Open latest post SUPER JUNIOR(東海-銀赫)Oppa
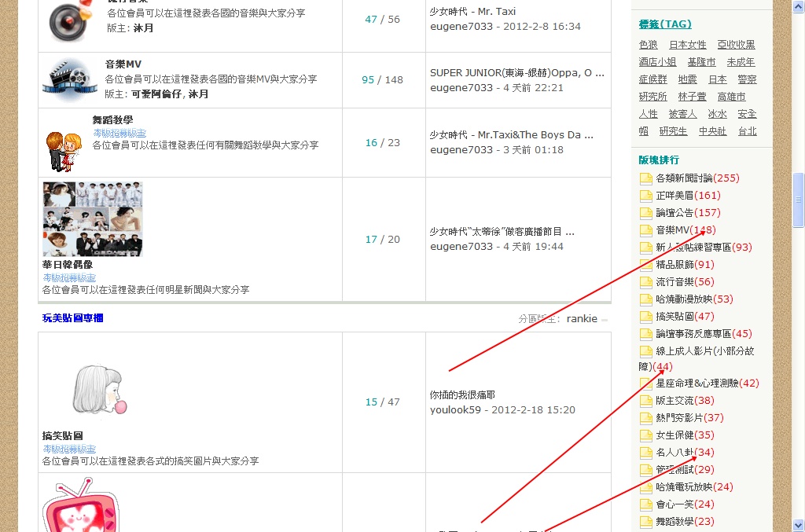 (x=517, y=73)
